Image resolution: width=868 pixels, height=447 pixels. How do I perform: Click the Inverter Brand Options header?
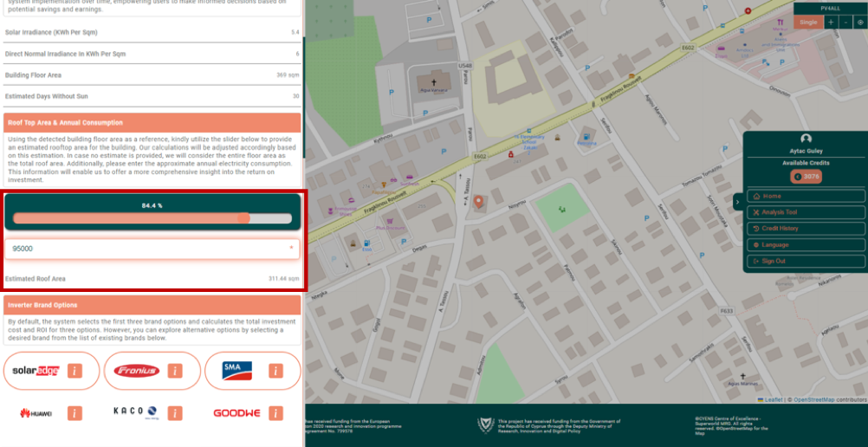(152, 305)
